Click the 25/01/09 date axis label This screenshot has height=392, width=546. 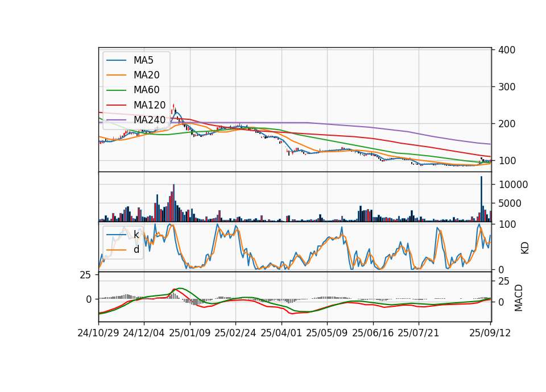pos(190,333)
